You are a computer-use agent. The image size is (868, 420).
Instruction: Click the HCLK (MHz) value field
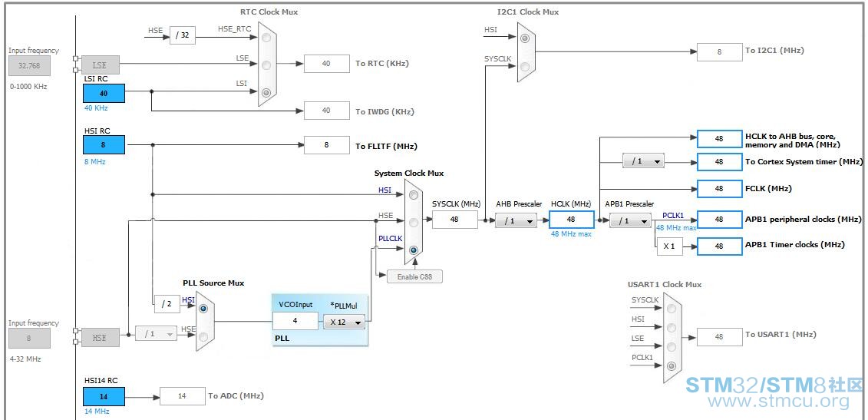pyautogui.click(x=571, y=220)
